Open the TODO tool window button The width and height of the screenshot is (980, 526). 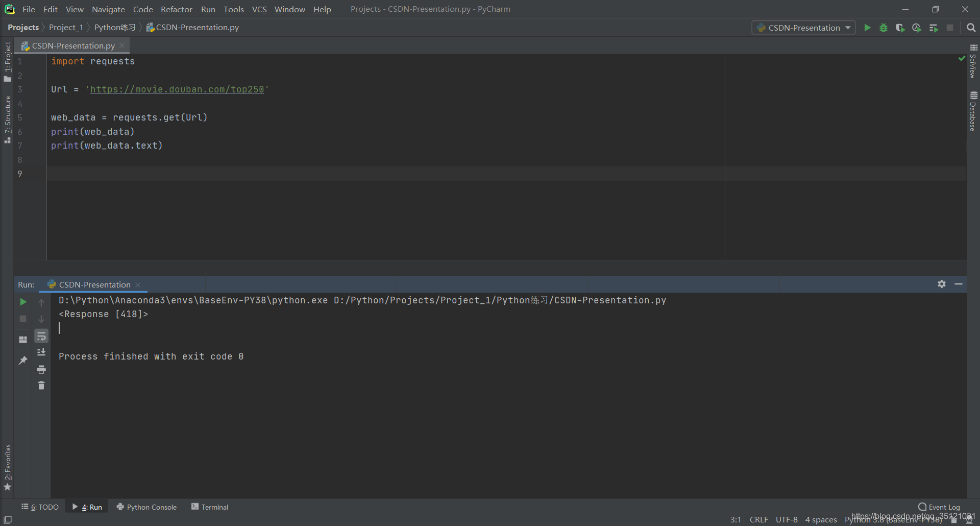40,507
